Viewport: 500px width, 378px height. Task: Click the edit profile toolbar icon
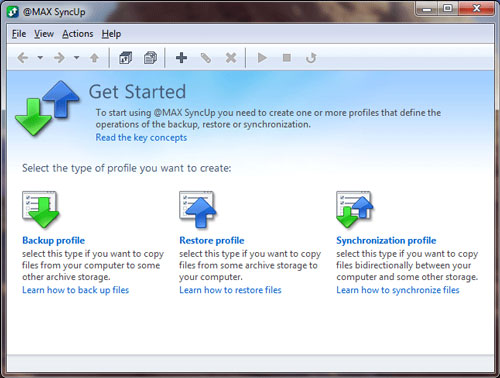206,58
